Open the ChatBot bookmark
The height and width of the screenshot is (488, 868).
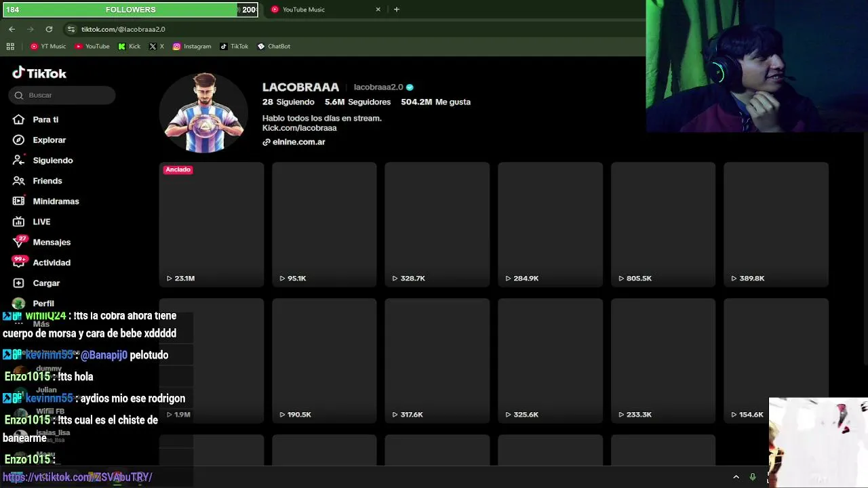pyautogui.click(x=273, y=46)
